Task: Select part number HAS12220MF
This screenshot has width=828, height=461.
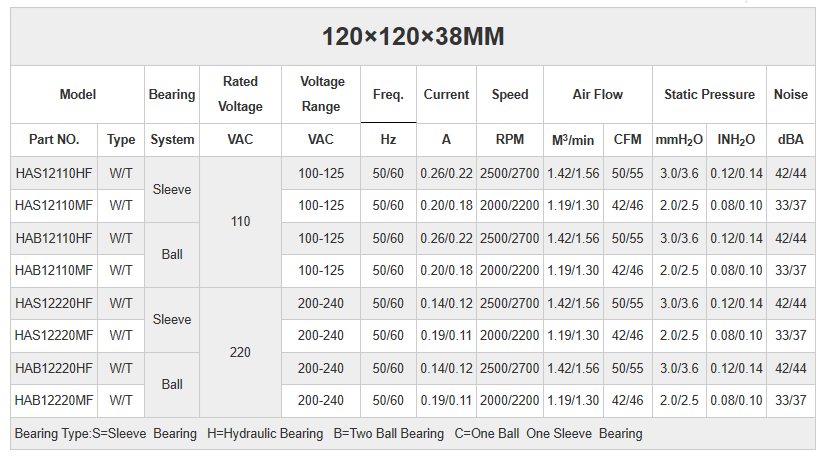Action: click(x=54, y=336)
